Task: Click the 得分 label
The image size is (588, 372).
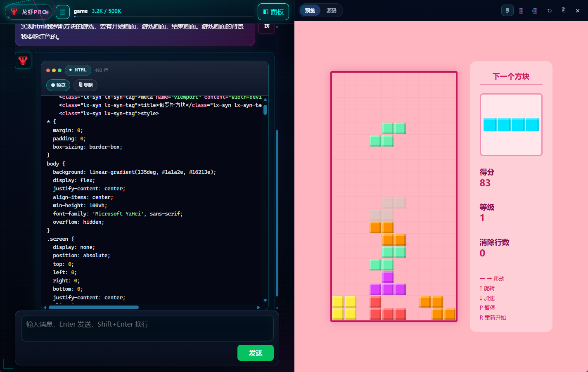Action: pyautogui.click(x=487, y=172)
